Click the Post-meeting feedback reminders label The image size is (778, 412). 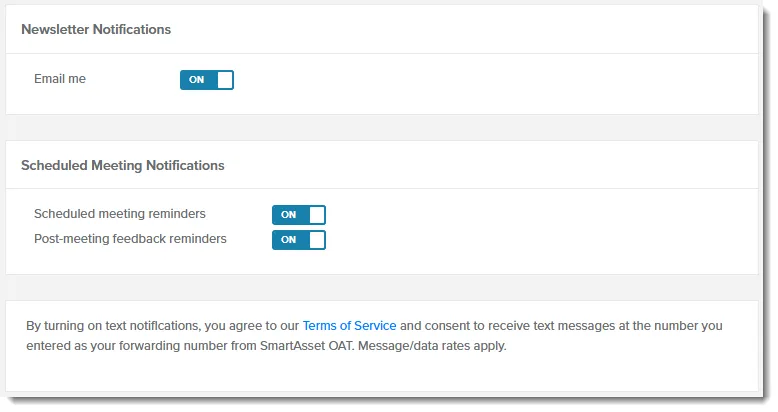pyautogui.click(x=130, y=239)
